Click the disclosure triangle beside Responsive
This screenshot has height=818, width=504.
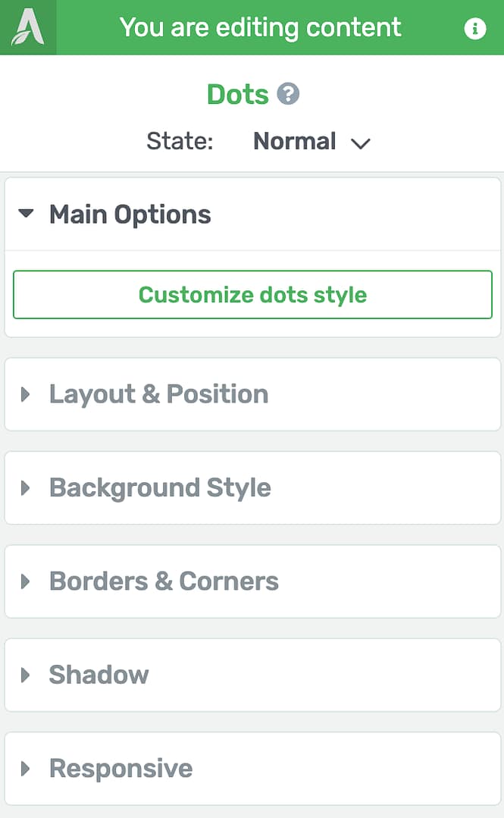(x=26, y=769)
